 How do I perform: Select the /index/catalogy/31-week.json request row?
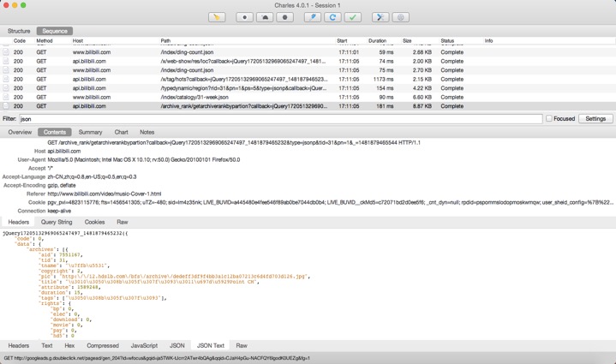click(308, 97)
